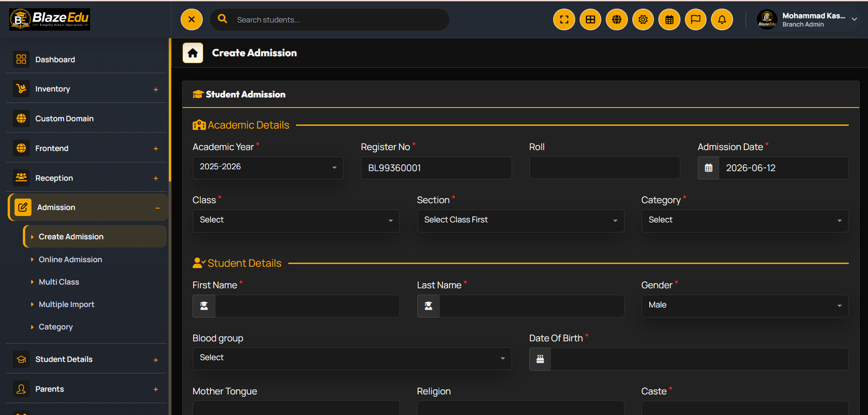Click the Admission Date calendar icon

click(x=709, y=168)
